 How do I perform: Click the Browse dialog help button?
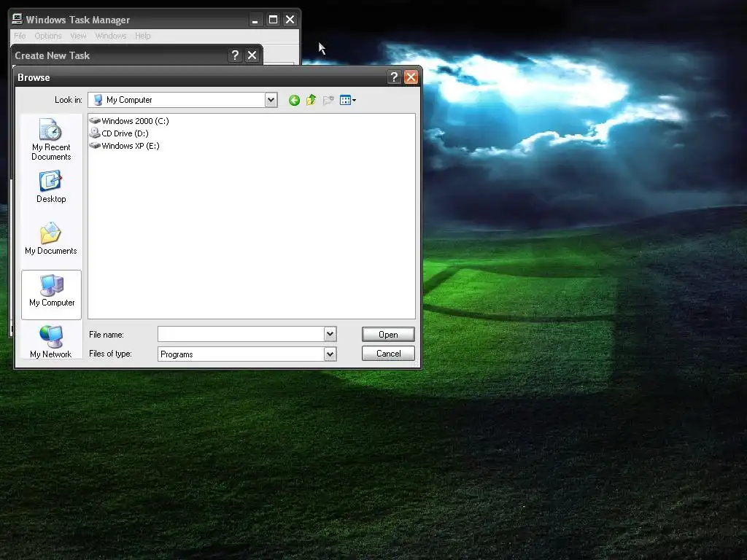394,77
